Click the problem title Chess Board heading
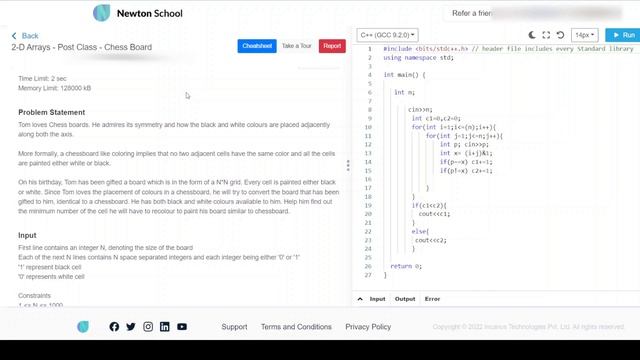The image size is (640, 360). point(82,47)
